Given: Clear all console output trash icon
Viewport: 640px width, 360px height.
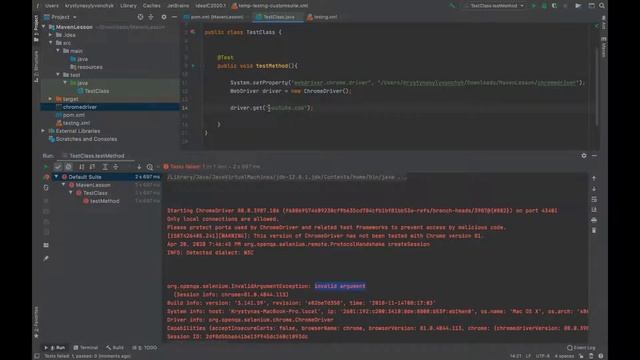Looking at the screenshot, I should click(594, 231).
